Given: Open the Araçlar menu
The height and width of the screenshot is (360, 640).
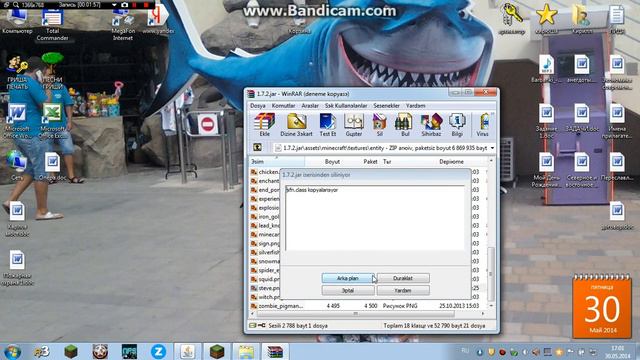Looking at the screenshot, I should click(310, 105).
